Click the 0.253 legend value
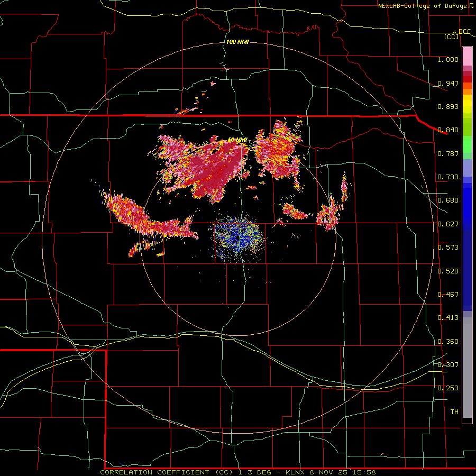The width and height of the screenshot is (476, 476). coord(448,388)
